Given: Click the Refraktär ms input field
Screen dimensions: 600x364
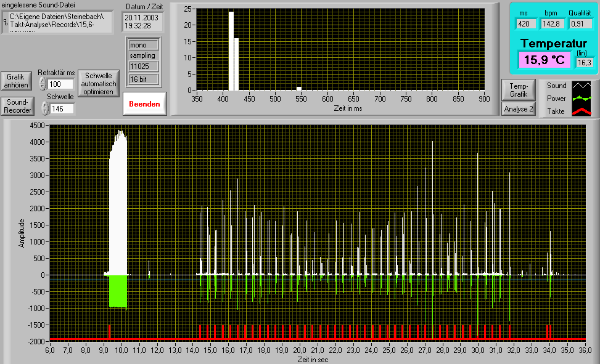Looking at the screenshot, I should [60, 84].
